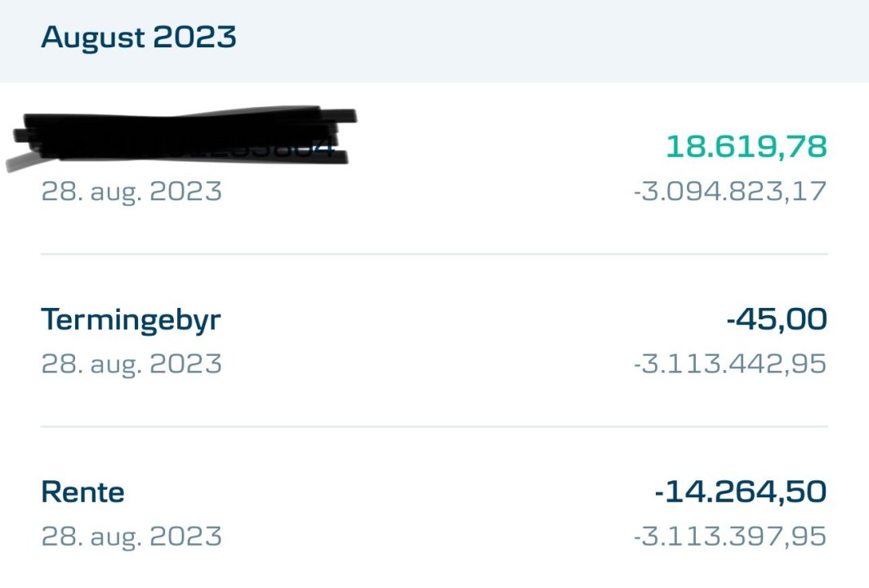Click empty header bar right of August 2023
The image size is (869, 588).
click(555, 38)
